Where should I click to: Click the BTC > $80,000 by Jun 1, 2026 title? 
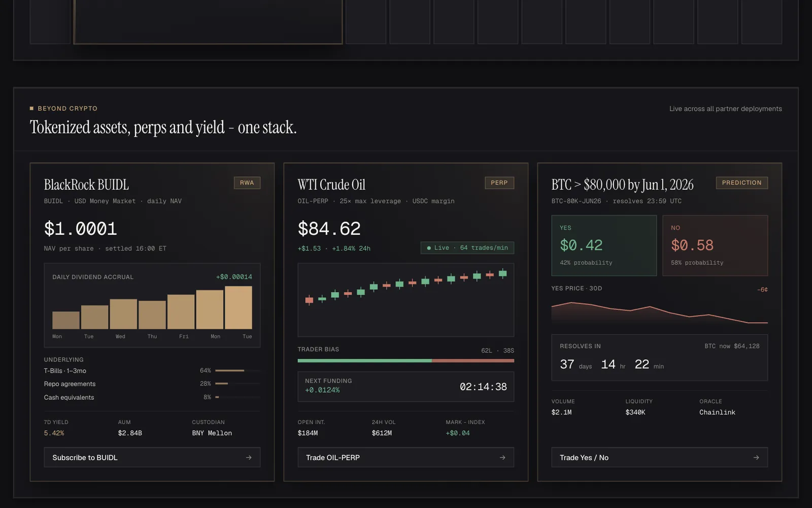tap(623, 184)
